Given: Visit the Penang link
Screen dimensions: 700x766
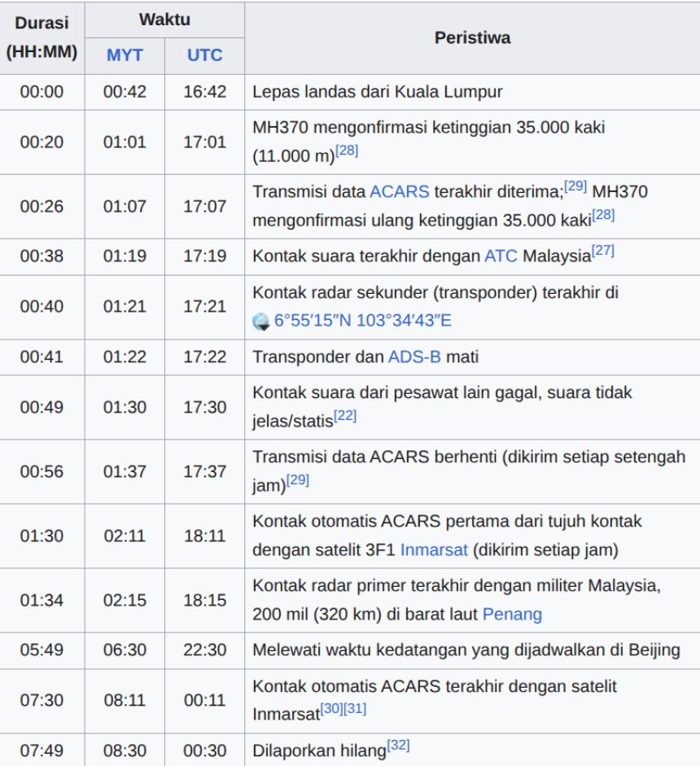Looking at the screenshot, I should (512, 614).
